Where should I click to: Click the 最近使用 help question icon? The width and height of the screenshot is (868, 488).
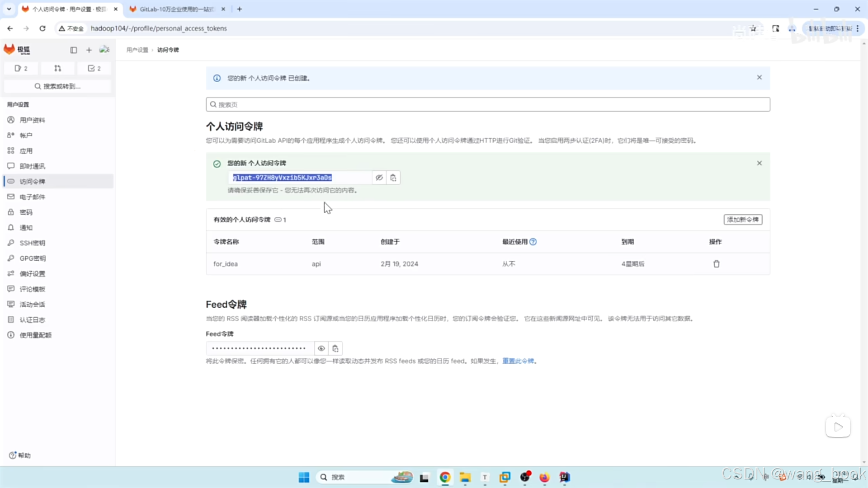point(533,242)
